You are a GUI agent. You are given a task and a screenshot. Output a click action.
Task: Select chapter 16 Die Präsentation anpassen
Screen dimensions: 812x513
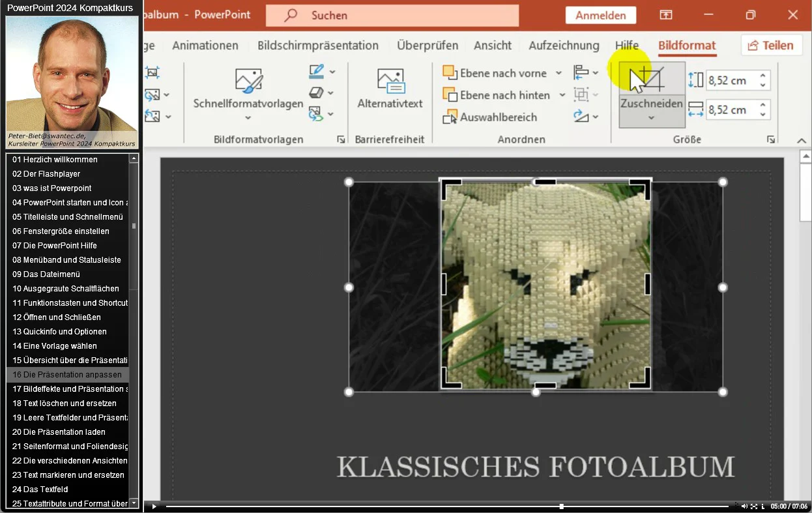68,375
